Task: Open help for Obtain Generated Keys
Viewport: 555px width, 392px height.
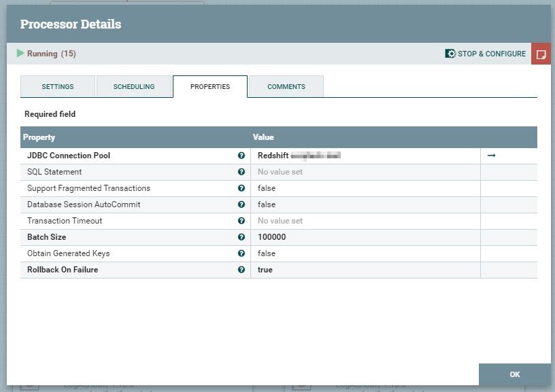Action: point(241,253)
